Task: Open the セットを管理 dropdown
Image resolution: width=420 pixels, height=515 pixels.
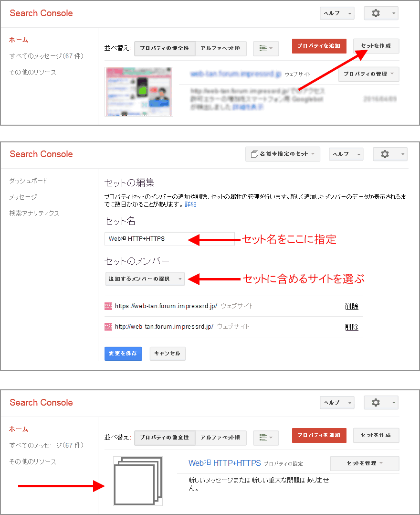Action: click(x=365, y=463)
